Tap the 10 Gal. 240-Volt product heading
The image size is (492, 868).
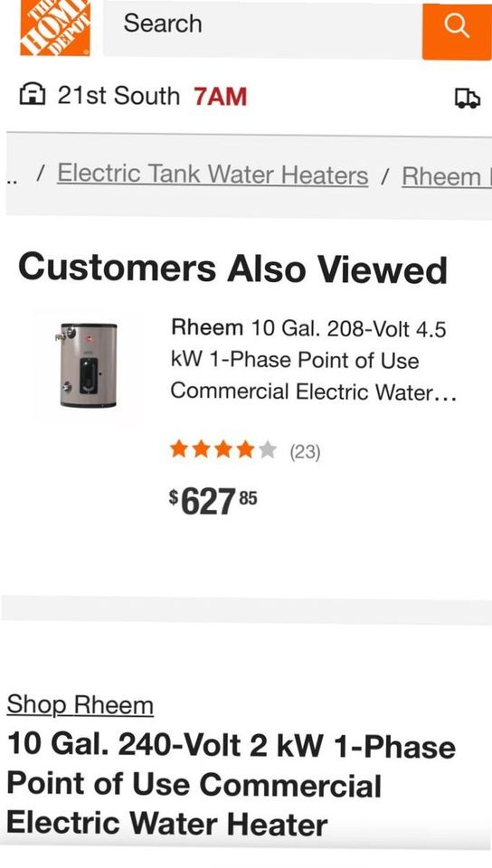(232, 785)
